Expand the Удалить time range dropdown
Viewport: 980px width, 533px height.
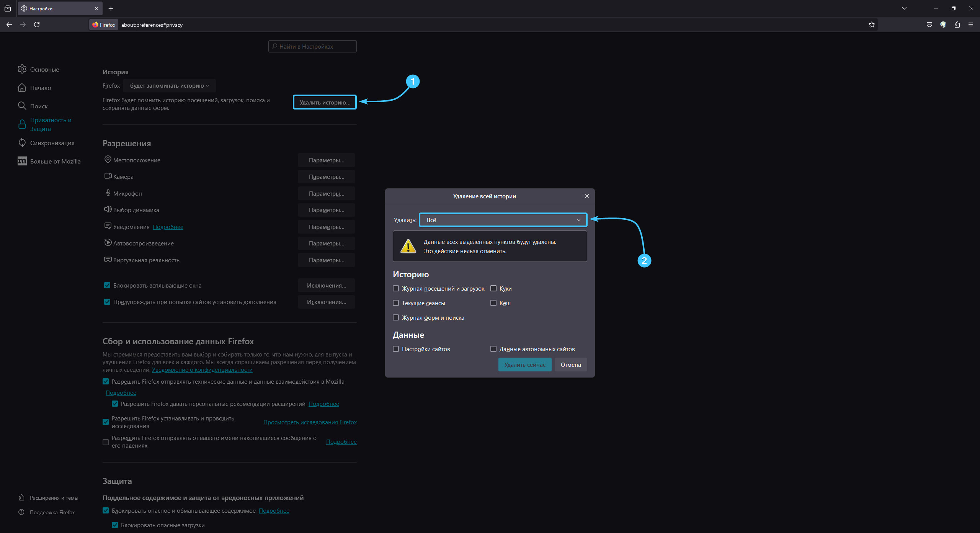503,220
